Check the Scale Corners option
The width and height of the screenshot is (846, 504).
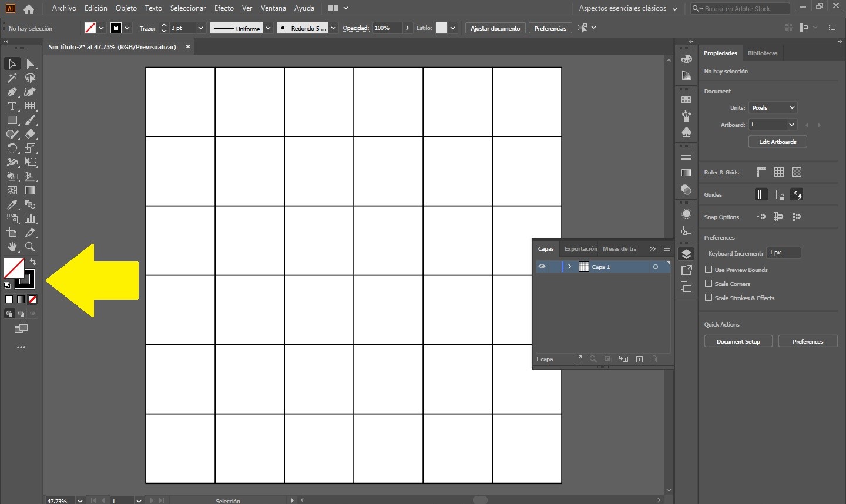(709, 284)
